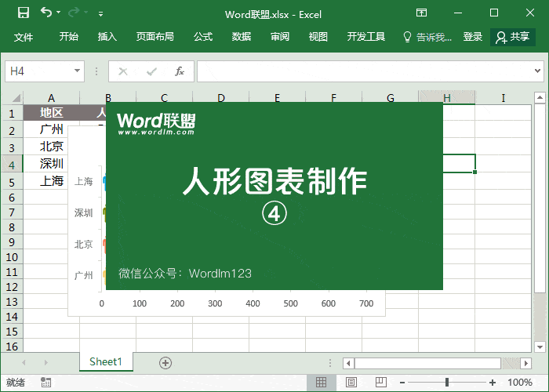The image size is (549, 392).
Task: Click chart axis value 700
Action: click(x=366, y=303)
